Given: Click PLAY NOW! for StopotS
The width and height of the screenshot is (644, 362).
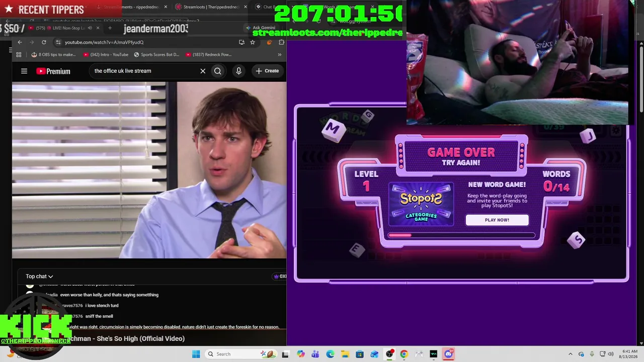Looking at the screenshot, I should [497, 220].
